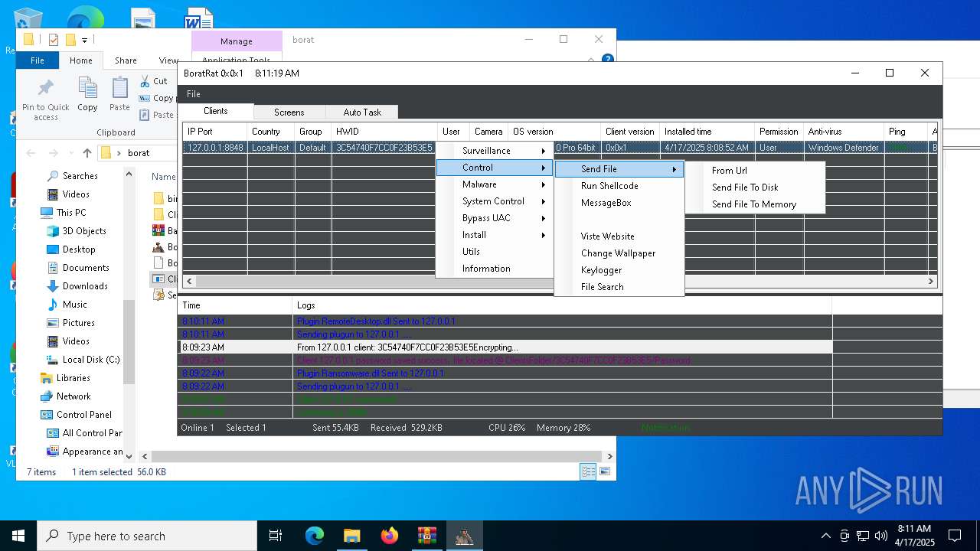
Task: Switch to the Clients tab
Action: tap(216, 112)
